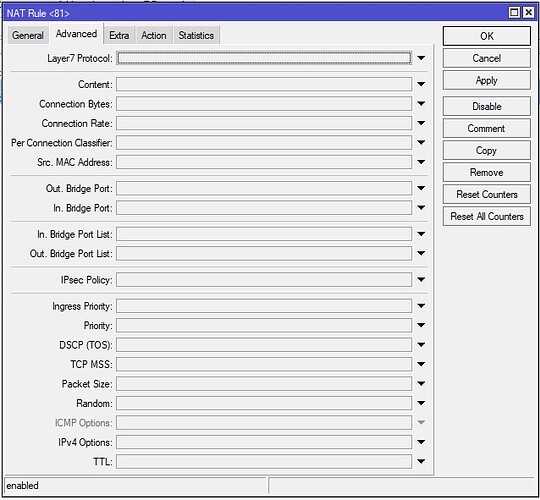Screen dimensions: 540x500
Task: Expand the DSCP (TOS) arrow
Action: (421, 345)
